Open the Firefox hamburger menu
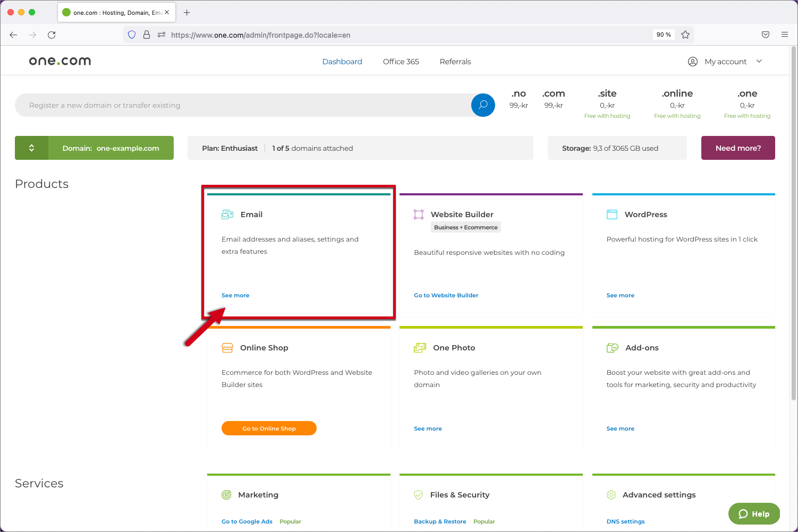The width and height of the screenshot is (798, 532). 785,35
